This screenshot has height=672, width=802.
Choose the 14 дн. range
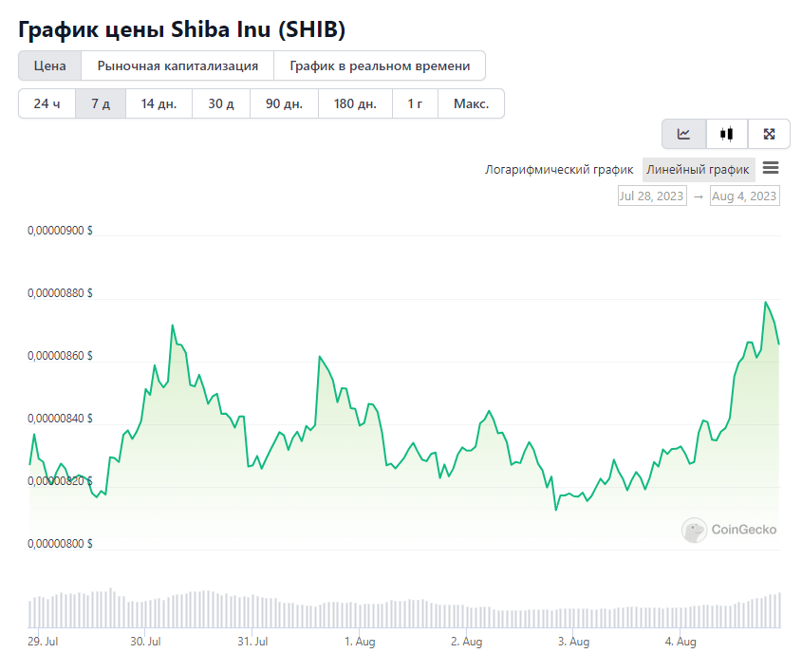(159, 103)
